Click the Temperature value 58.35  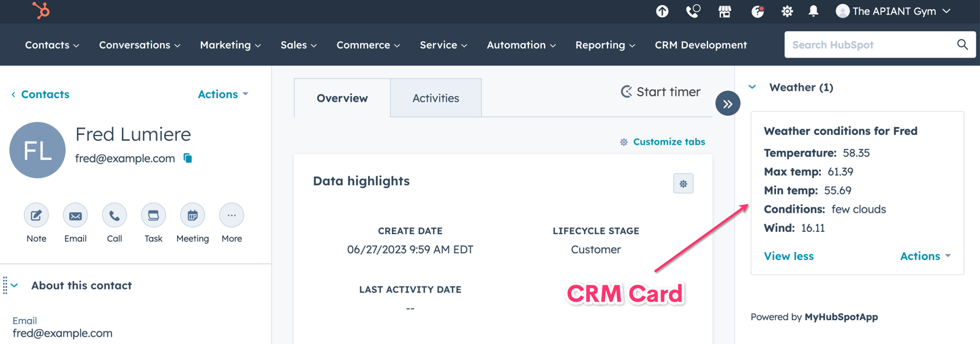[856, 153]
